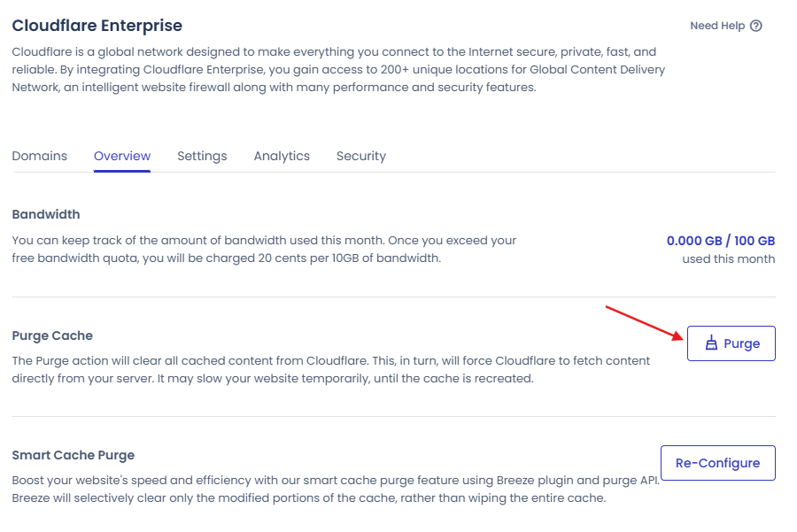
Task: Click the question mark help icon
Action: point(756,26)
